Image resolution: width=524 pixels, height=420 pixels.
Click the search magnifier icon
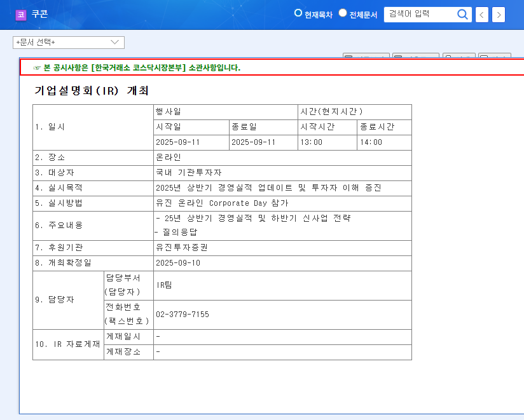pos(463,14)
